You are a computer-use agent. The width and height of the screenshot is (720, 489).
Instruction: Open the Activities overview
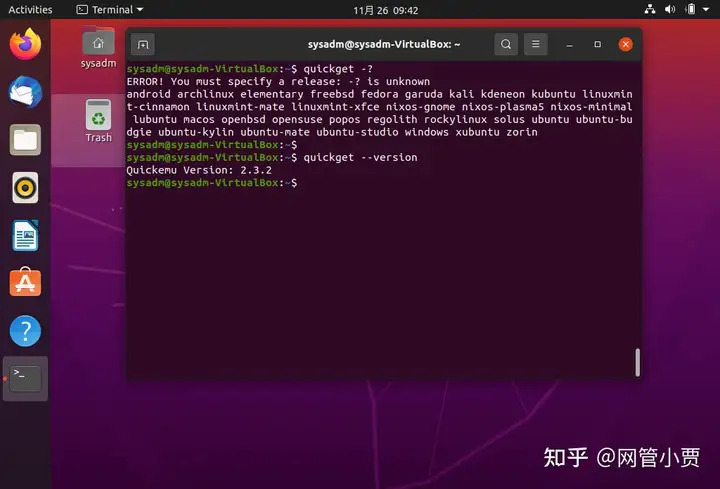(x=30, y=10)
